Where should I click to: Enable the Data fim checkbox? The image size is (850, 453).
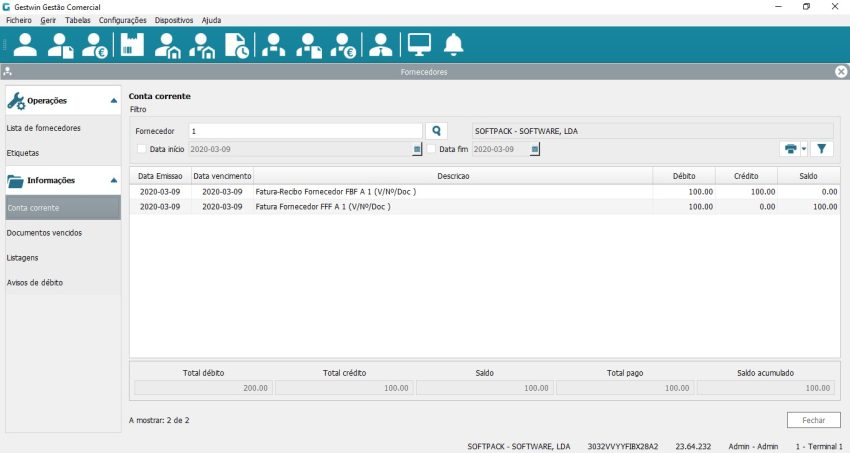coord(432,149)
